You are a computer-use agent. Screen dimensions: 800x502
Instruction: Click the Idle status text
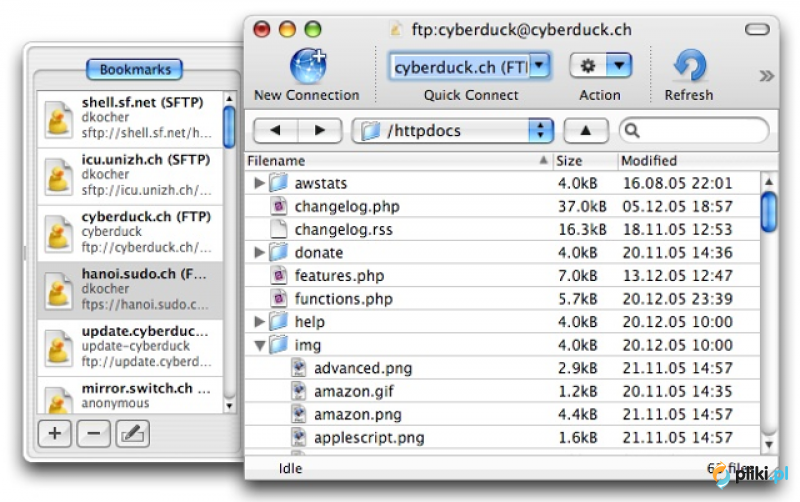(x=290, y=468)
